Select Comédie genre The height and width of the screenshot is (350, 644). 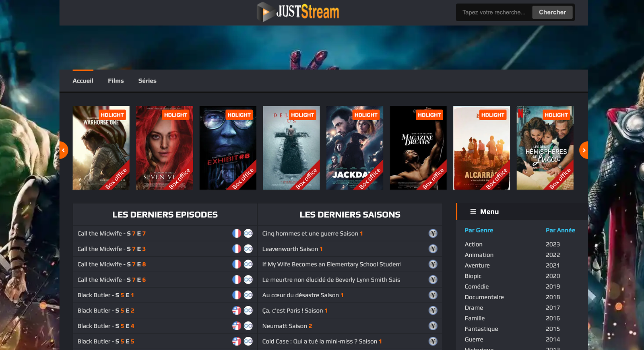click(477, 286)
